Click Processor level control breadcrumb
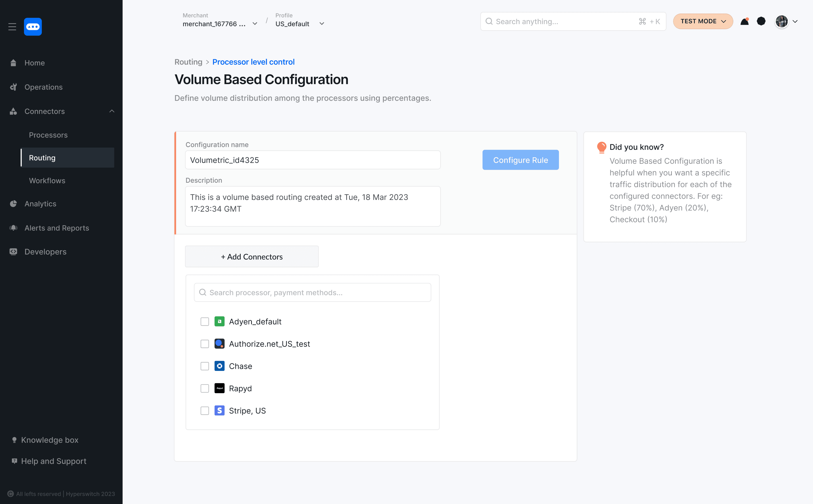 pyautogui.click(x=253, y=62)
